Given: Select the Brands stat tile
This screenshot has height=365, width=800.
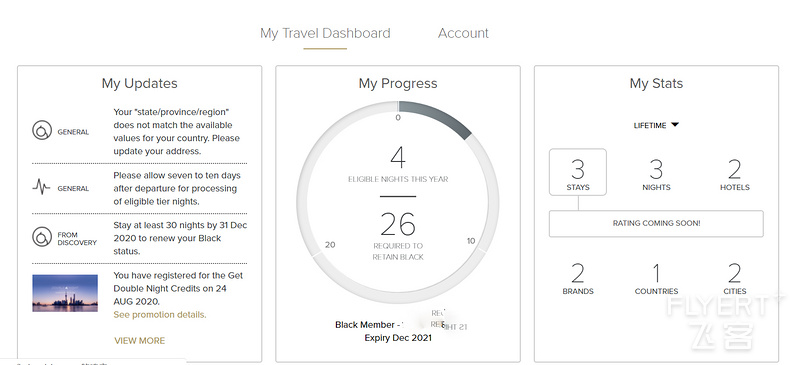Looking at the screenshot, I should [x=578, y=279].
